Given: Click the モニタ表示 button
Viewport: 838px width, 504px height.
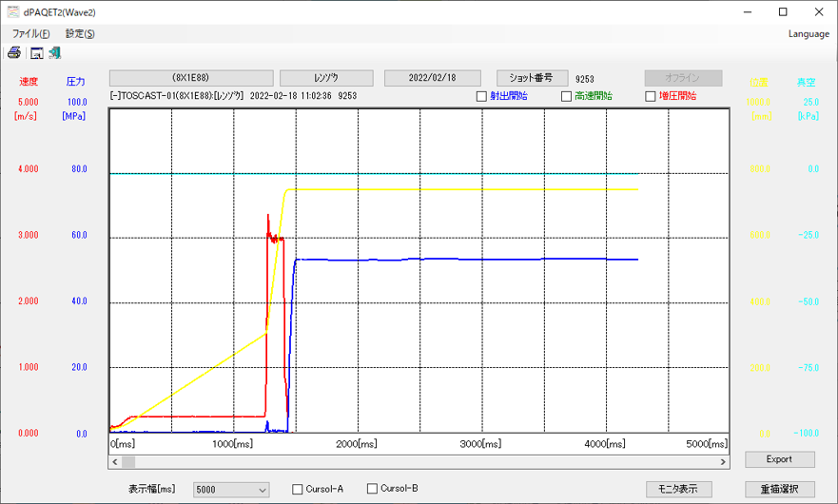Looking at the screenshot, I should [x=678, y=489].
